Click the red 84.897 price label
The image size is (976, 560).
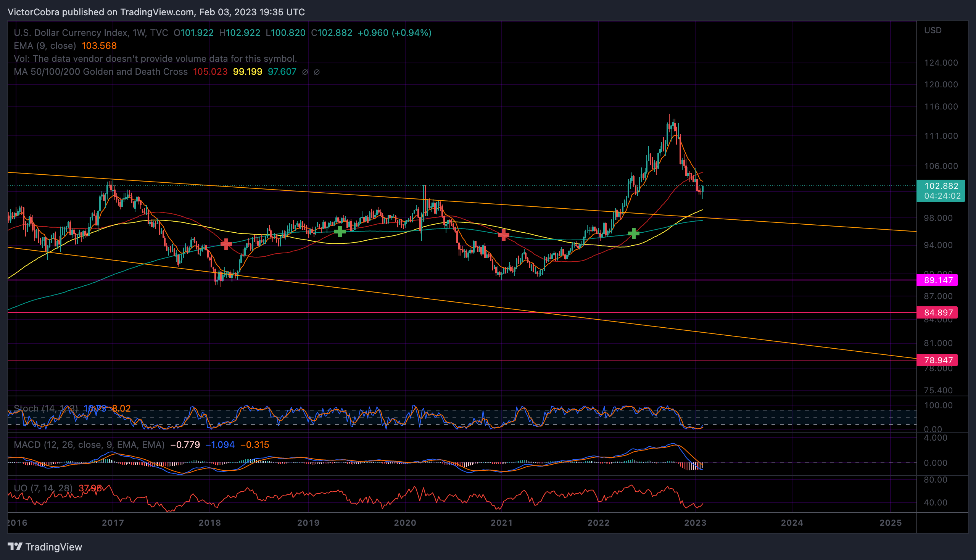(x=937, y=312)
